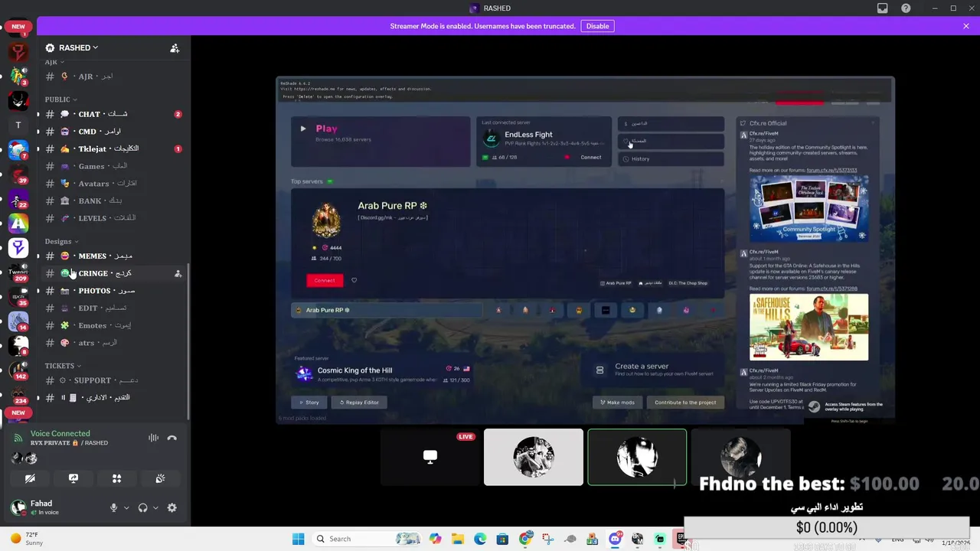Open the soundboard icon
The height and width of the screenshot is (551, 980).
click(160, 478)
